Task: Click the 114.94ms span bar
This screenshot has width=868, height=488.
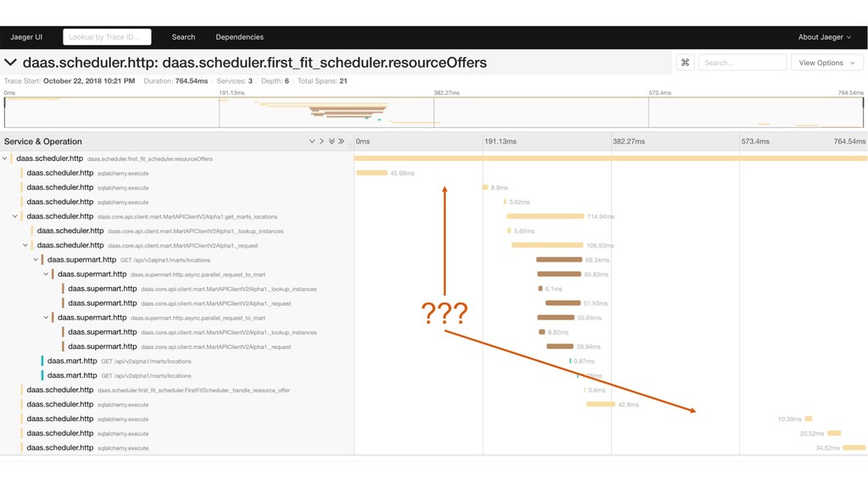Action: click(x=545, y=216)
